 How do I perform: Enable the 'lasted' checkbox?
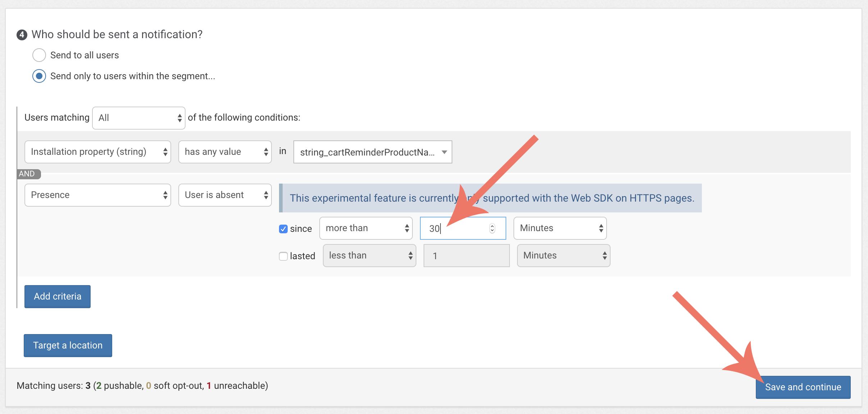click(x=283, y=256)
